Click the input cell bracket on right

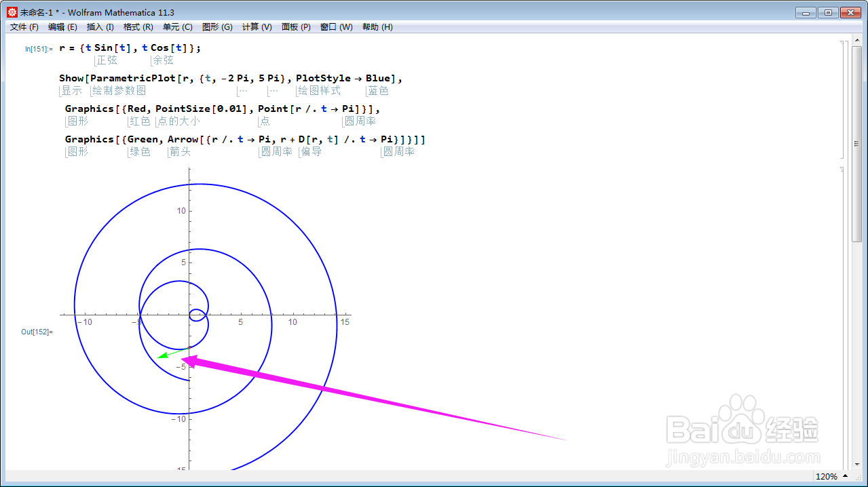pyautogui.click(x=844, y=100)
